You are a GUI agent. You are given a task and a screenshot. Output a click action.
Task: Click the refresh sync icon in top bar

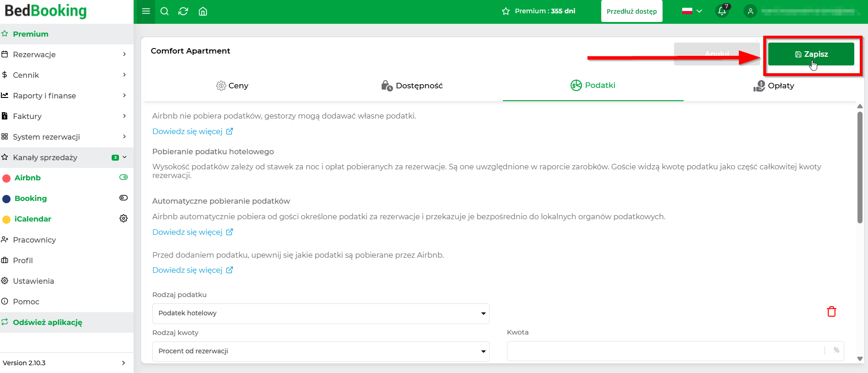click(x=183, y=11)
